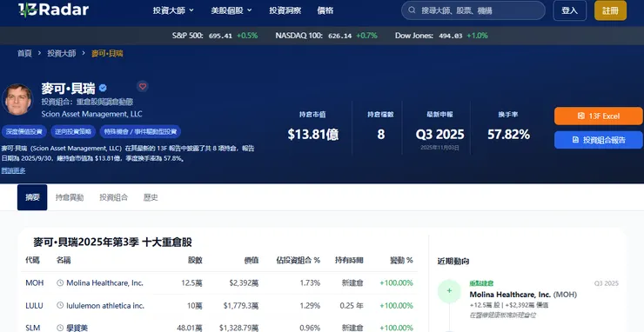Image resolution: width=644 pixels, height=332 pixels.
Task: Focus the search box for 大師、股票、機構
Action: pos(473,10)
